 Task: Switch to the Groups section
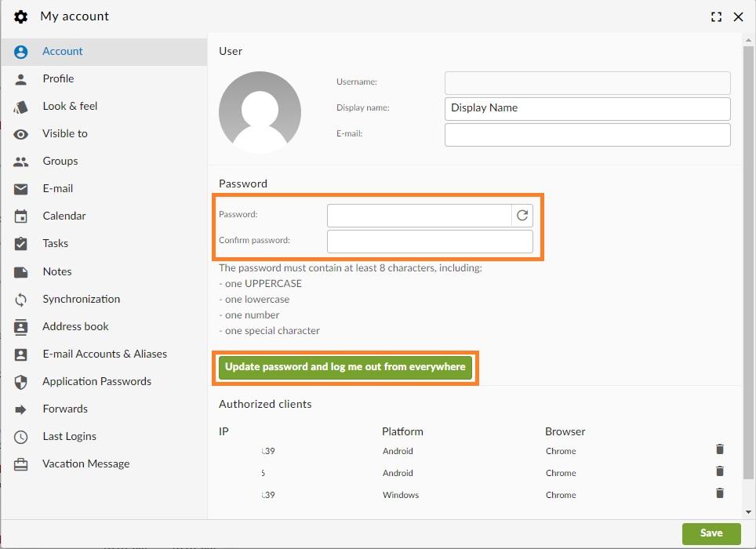(59, 161)
